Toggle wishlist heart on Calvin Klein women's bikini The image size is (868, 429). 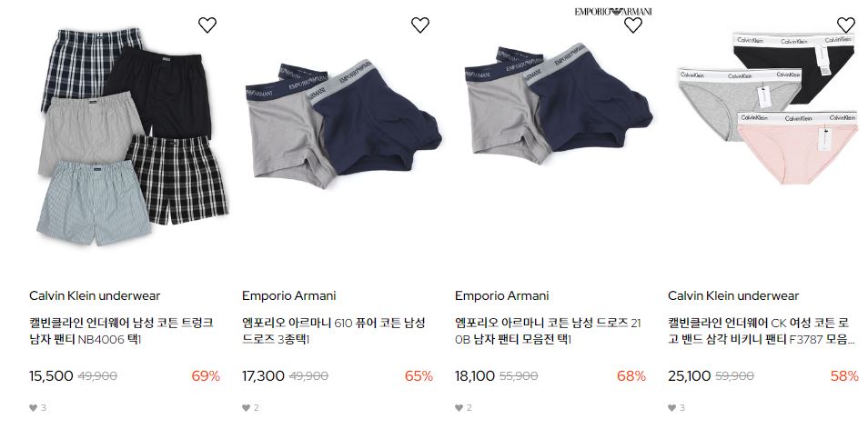tap(846, 25)
